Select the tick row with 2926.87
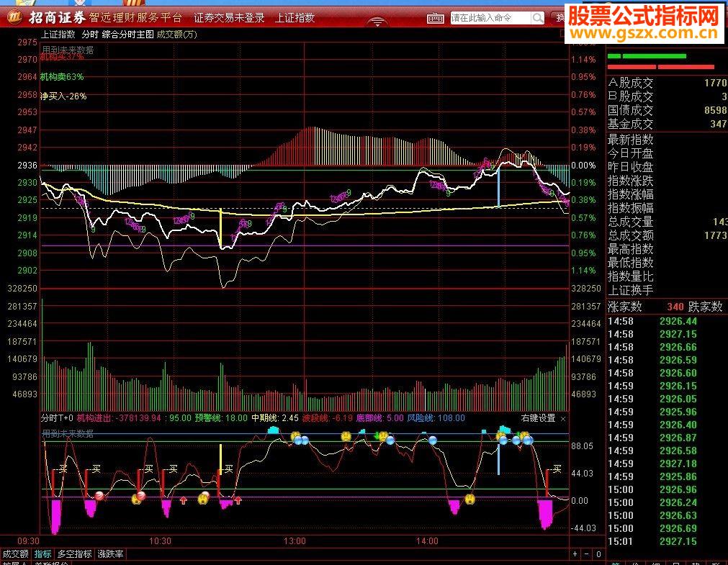Screen dimensions: 728x565 (667, 438)
